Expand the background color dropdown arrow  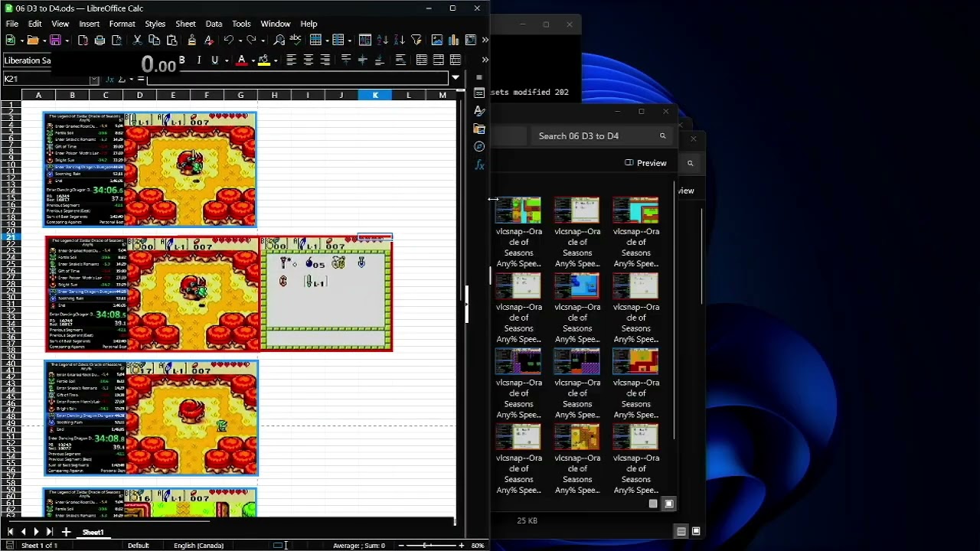coord(276,60)
